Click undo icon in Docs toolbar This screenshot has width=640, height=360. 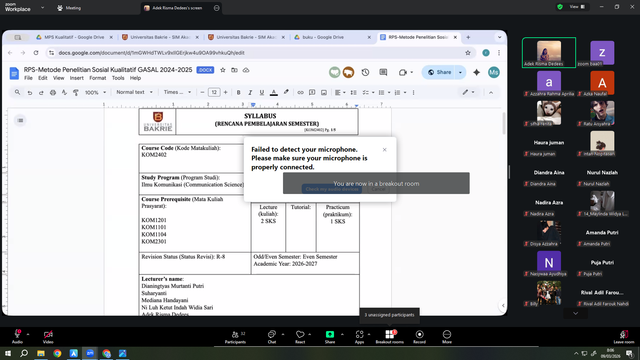29,93
